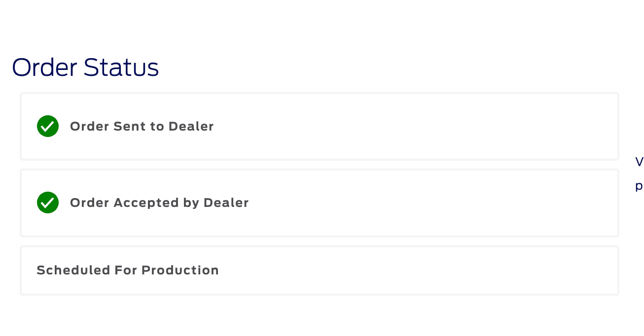644x336 pixels.
Task: Click 'Dealer' in the Order Sent to Dealer row
Action: pyautogui.click(x=191, y=126)
